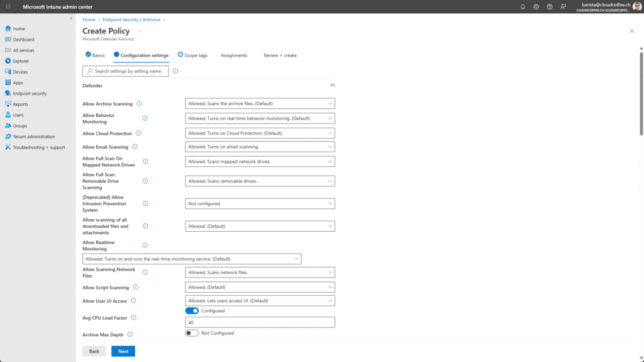This screenshot has height=362, width=644.
Task: Click the Search settings by name field
Action: pos(126,71)
